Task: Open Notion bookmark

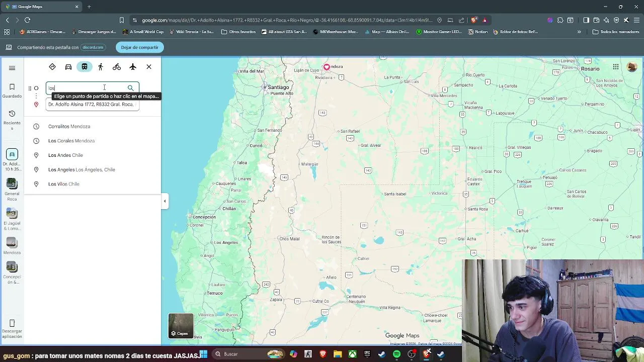Action: (x=478, y=32)
